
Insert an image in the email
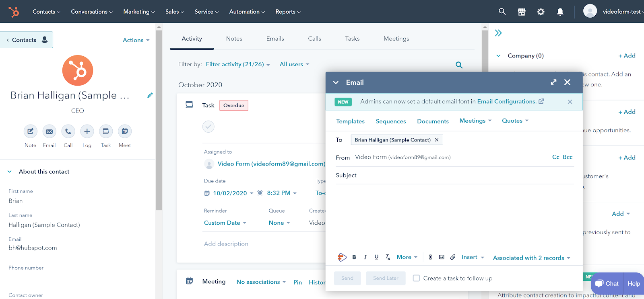(442, 257)
